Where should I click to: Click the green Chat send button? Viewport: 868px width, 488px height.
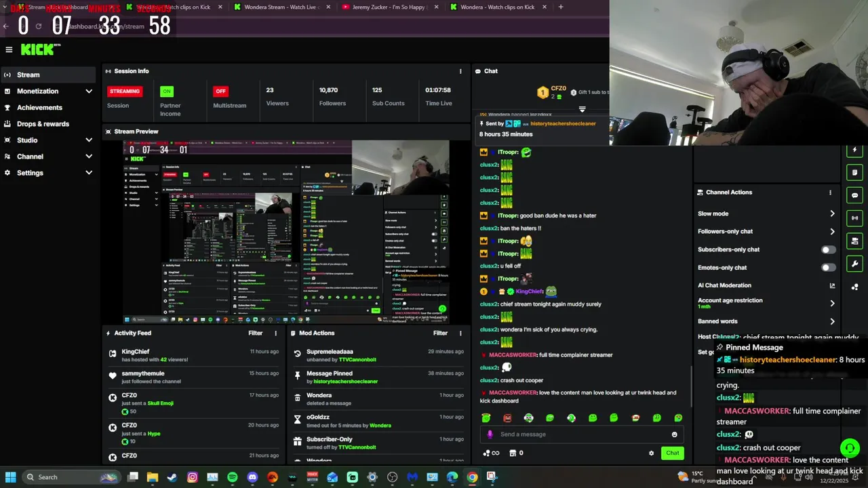pos(672,453)
